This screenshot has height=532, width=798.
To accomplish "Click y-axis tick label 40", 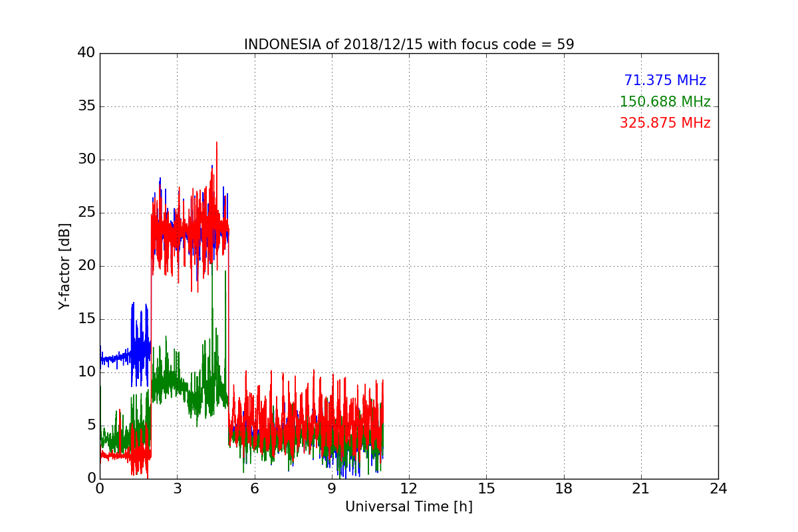I will [86, 53].
